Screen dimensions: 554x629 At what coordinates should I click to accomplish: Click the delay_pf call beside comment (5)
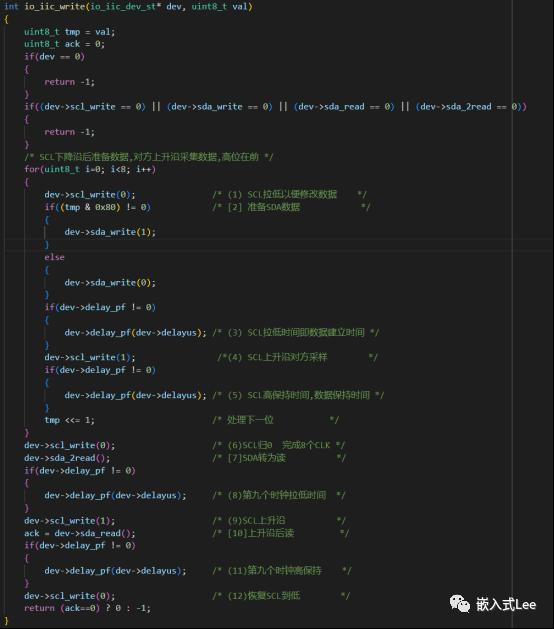coord(135,395)
